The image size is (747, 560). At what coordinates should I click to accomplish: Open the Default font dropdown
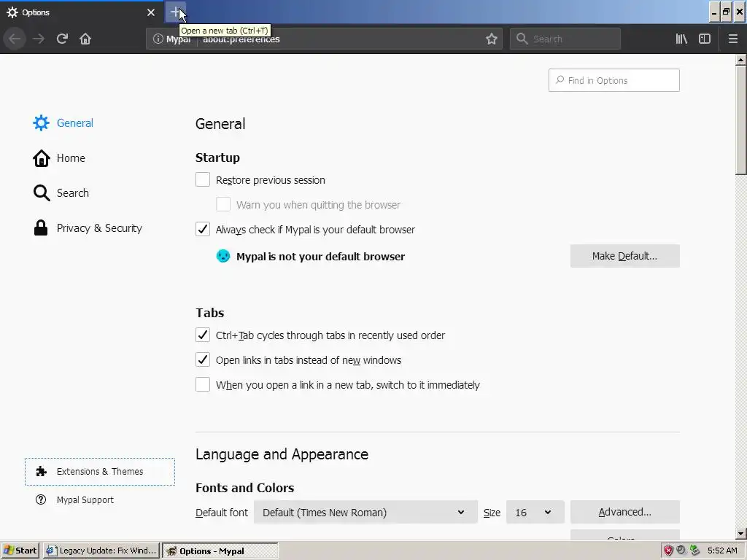(365, 512)
